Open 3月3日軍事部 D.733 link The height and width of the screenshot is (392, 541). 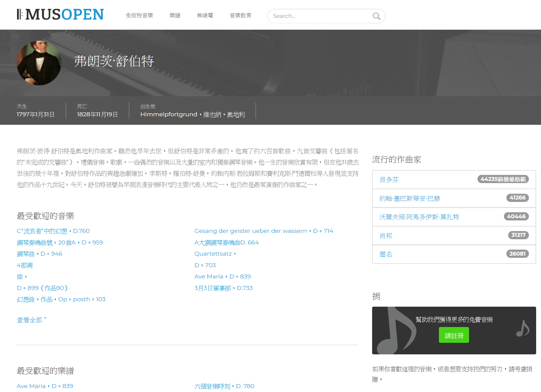224,288
